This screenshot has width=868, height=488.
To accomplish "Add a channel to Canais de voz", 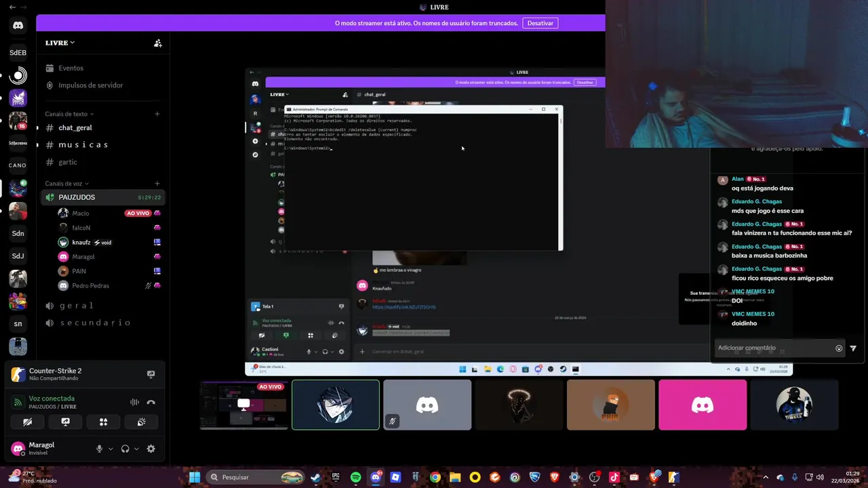I will (157, 184).
